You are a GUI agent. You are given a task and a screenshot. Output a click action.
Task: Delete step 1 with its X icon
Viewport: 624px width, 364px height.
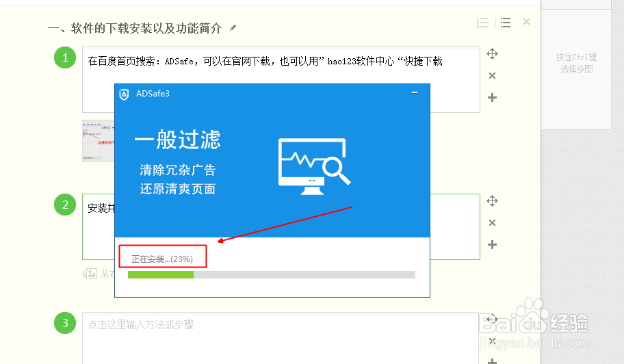[492, 75]
